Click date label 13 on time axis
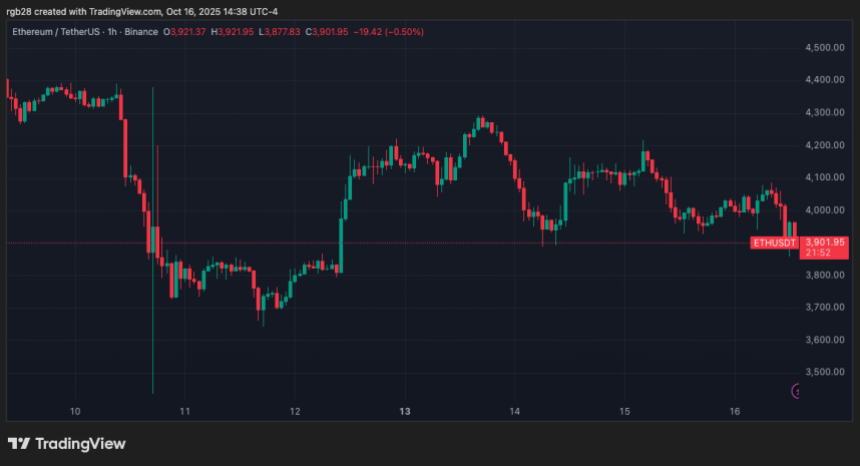 coord(405,411)
